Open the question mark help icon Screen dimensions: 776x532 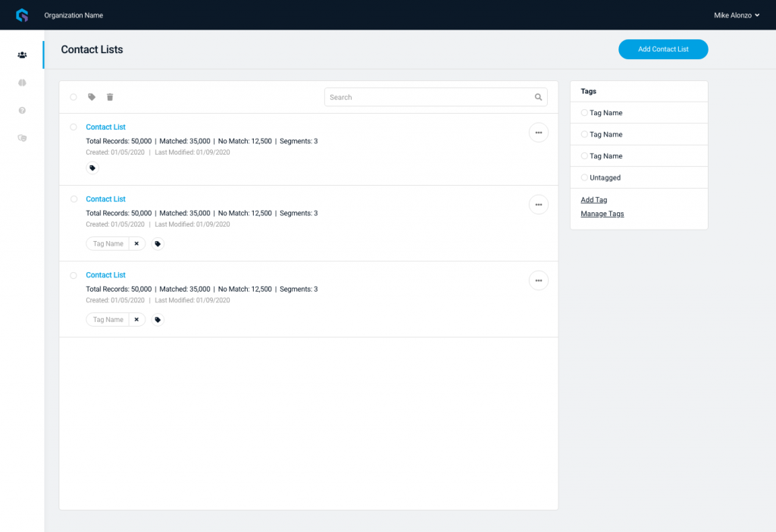click(x=22, y=111)
